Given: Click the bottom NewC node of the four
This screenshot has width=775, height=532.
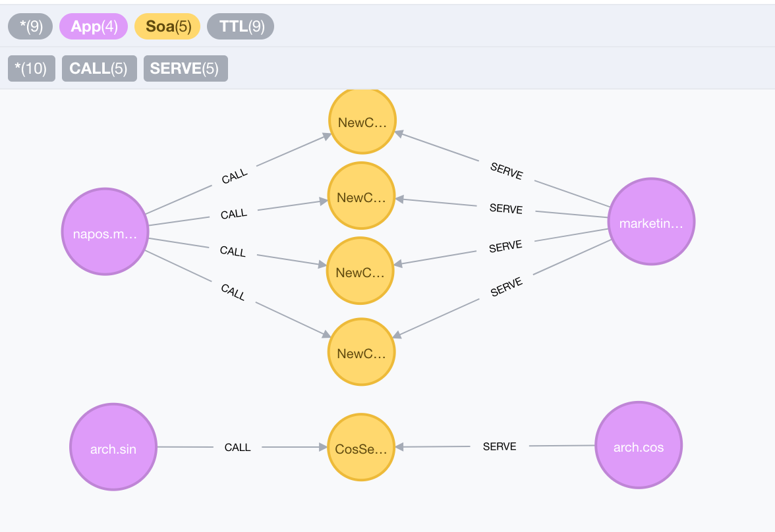Looking at the screenshot, I should tap(361, 352).
